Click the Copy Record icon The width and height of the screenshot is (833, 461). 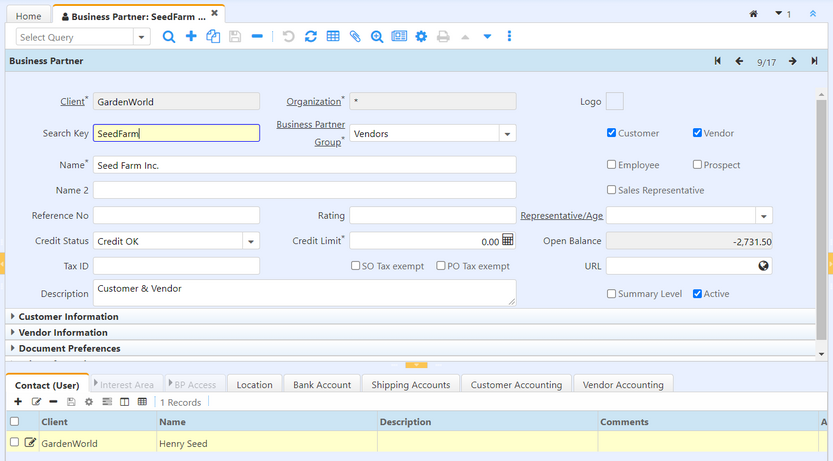213,37
